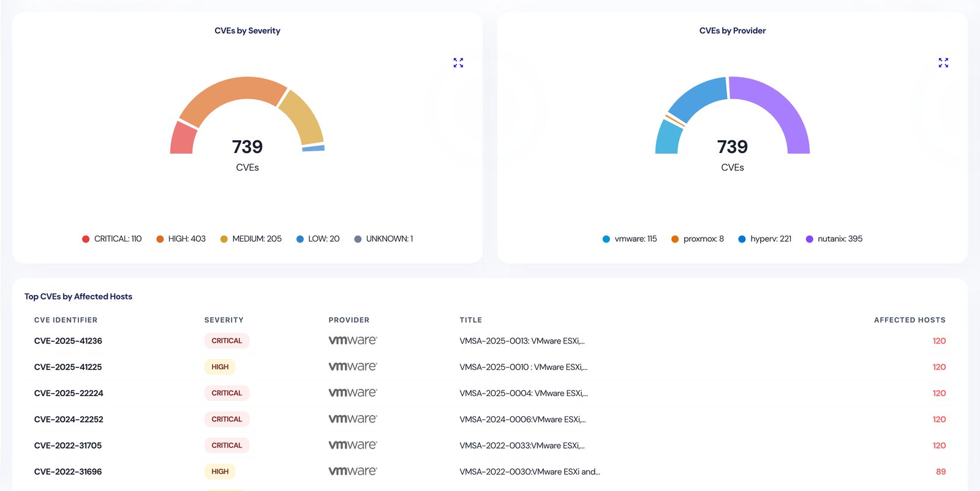The image size is (980, 491).
Task: Toggle the vmware: 115 legend entry
Action: click(630, 239)
